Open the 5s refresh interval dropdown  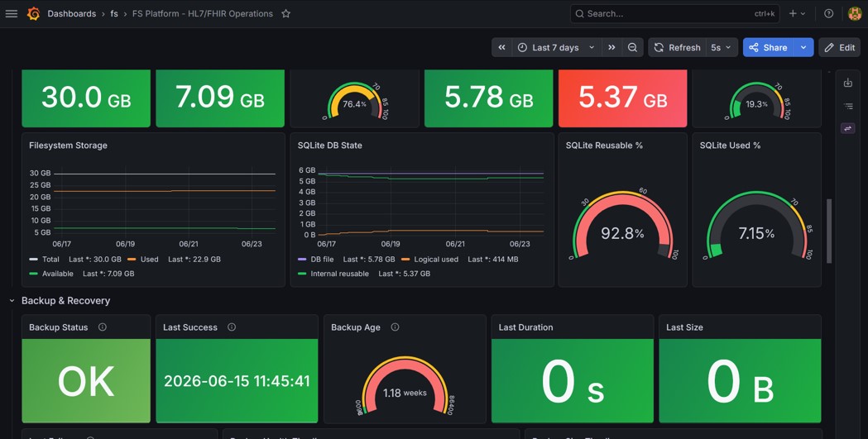[722, 48]
